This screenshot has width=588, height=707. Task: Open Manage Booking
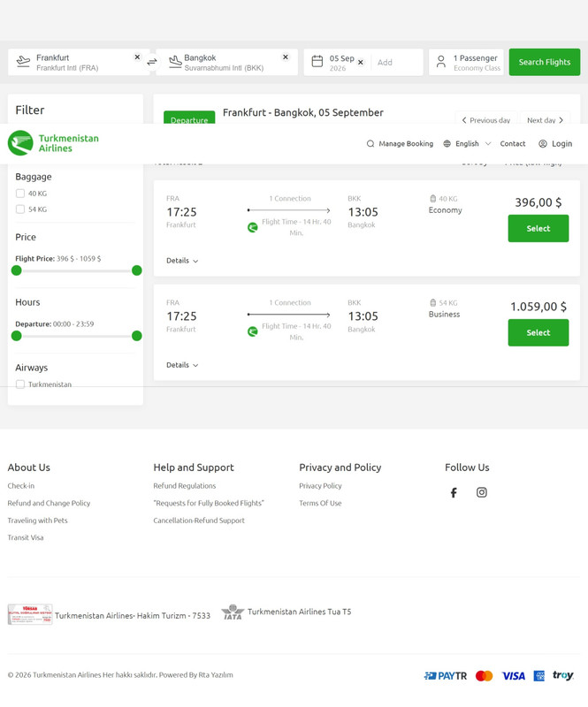click(400, 144)
